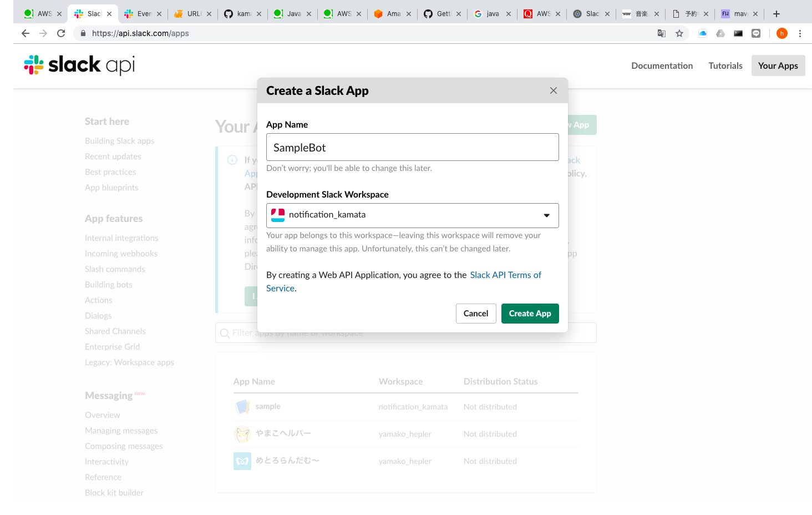Viewport: 812px width, 515px height.
Task: Open Building Slack apps in sidebar
Action: pos(119,141)
